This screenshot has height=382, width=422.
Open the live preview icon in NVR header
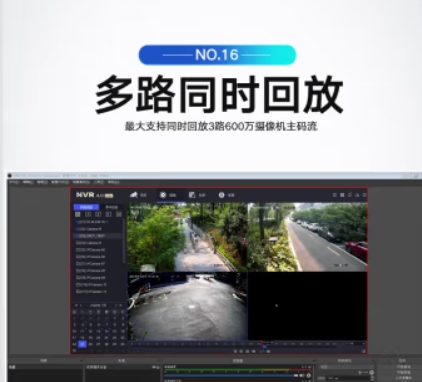click(134, 195)
